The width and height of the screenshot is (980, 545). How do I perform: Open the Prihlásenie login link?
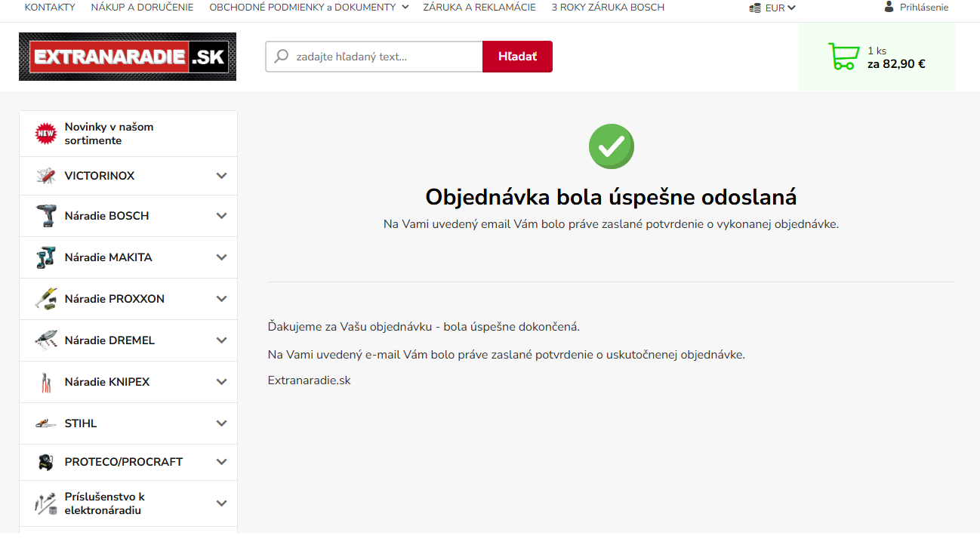pyautogui.click(x=923, y=7)
